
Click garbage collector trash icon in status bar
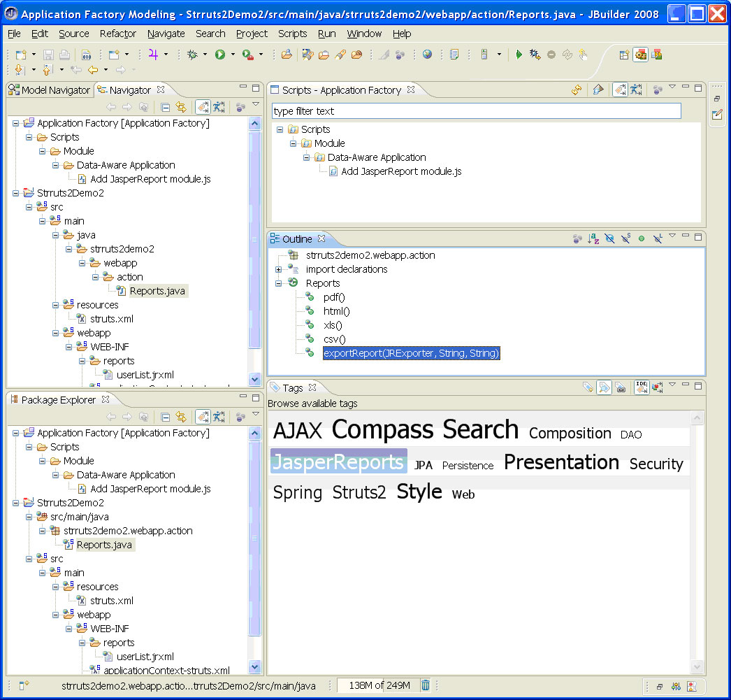coord(425,685)
